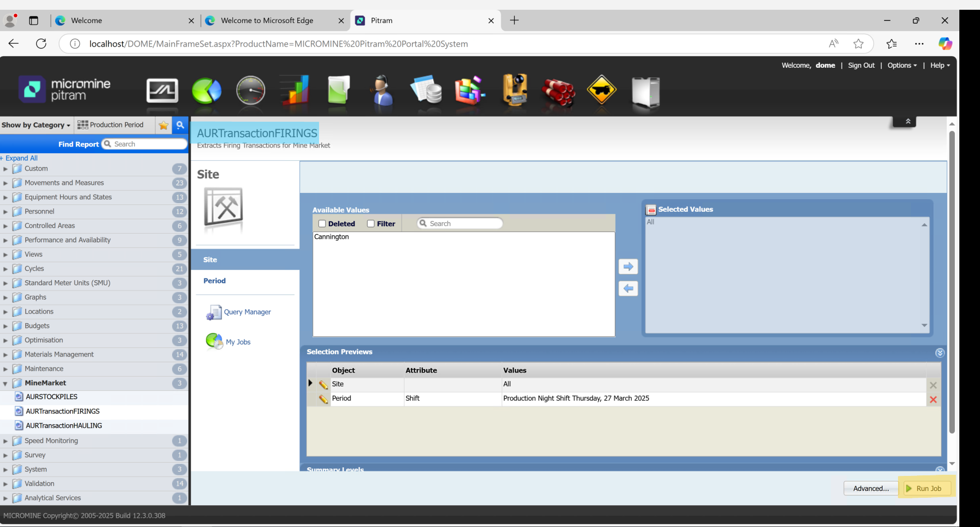Enable the Deleted checkbox

click(322, 224)
